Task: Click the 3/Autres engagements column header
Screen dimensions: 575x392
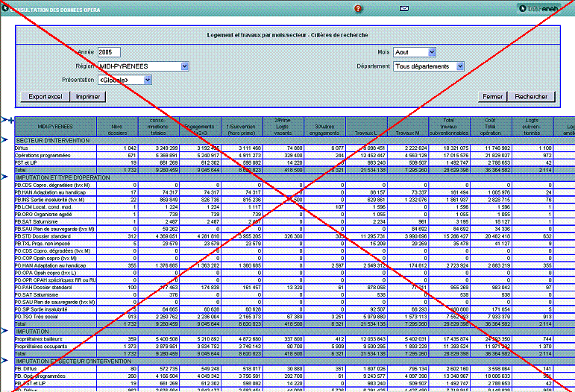Action: [x=325, y=127]
